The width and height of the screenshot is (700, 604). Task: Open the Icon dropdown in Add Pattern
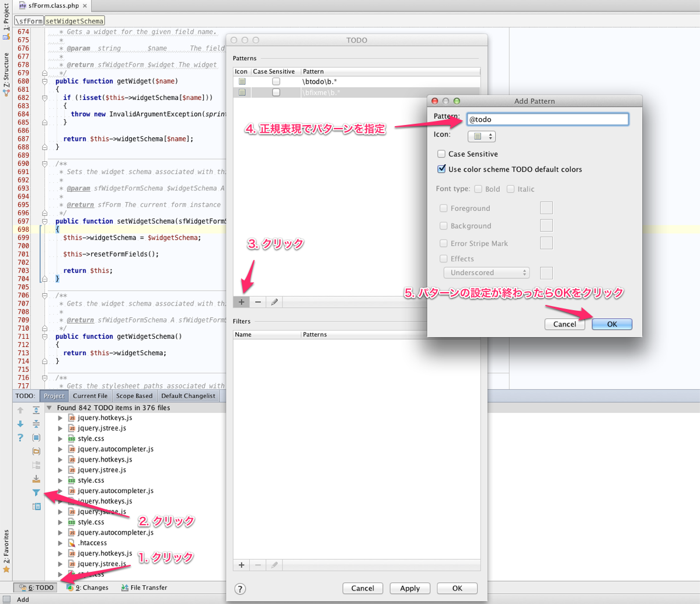(482, 136)
